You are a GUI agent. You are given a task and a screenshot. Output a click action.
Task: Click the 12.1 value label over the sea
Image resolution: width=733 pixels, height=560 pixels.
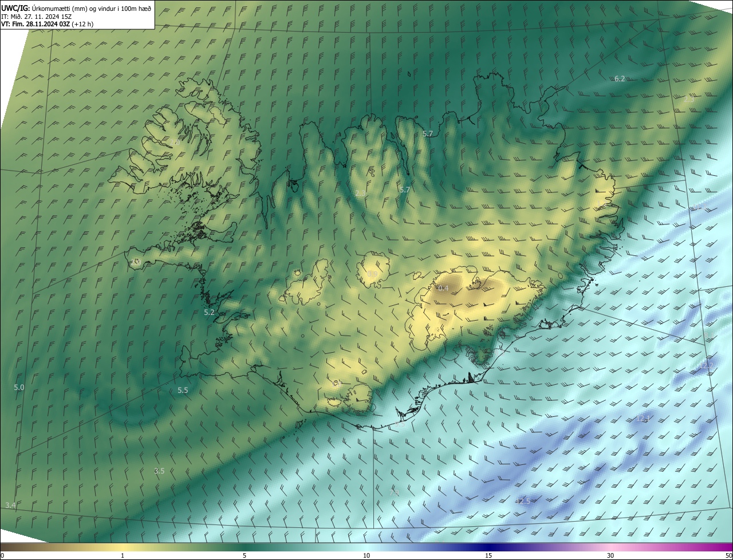[x=643, y=419]
